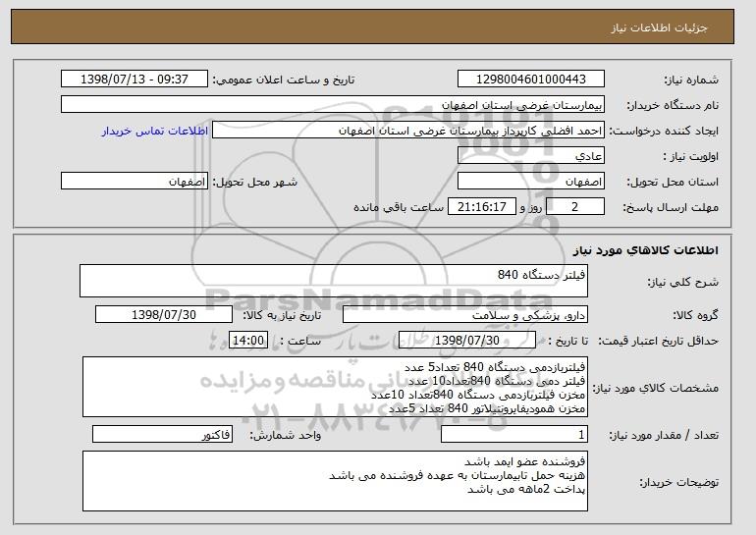This screenshot has width=756, height=535.
Task: Select the line مخزن همودیفایرونتیلاتور 840 تعداد 5عدد
Action: coord(487,408)
